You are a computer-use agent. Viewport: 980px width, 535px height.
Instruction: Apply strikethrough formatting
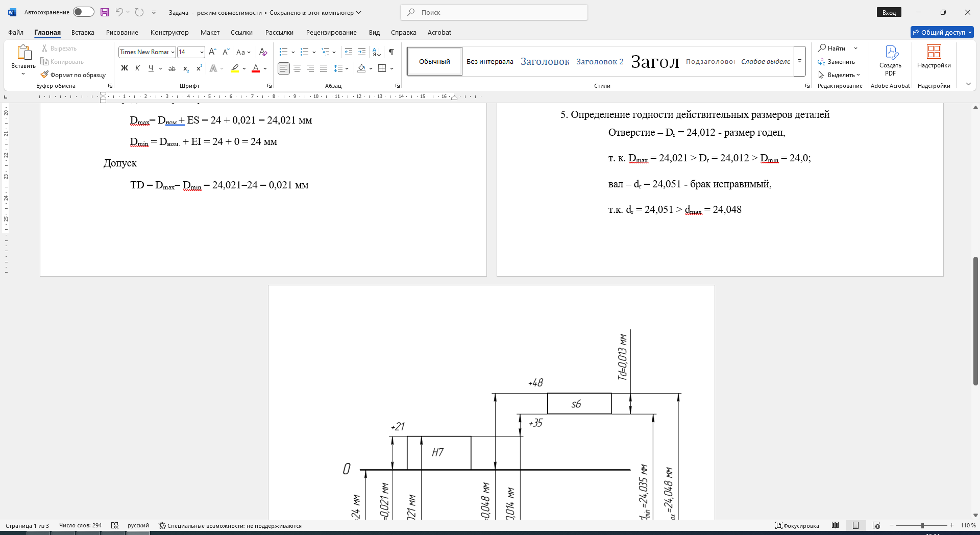[172, 68]
